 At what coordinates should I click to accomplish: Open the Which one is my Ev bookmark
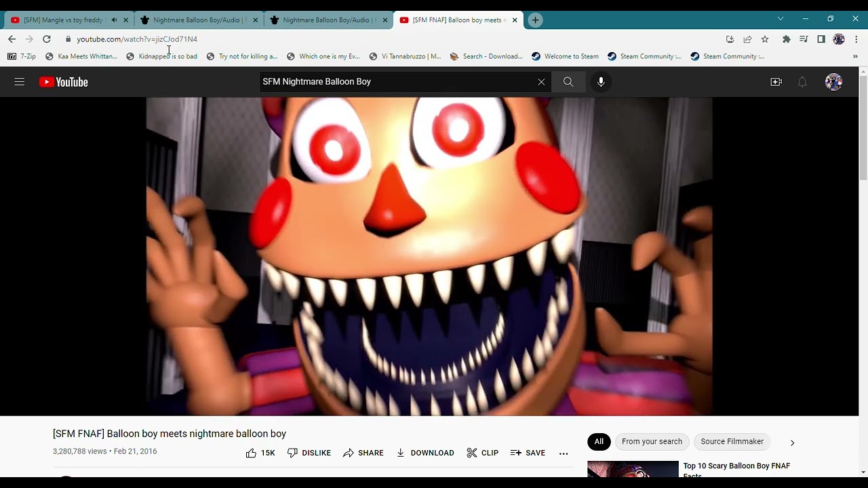323,56
